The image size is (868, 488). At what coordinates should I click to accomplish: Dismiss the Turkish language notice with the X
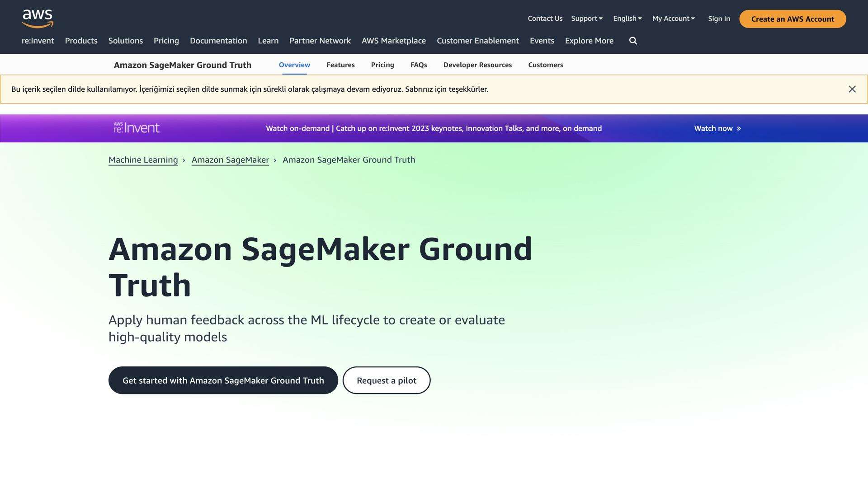852,89
